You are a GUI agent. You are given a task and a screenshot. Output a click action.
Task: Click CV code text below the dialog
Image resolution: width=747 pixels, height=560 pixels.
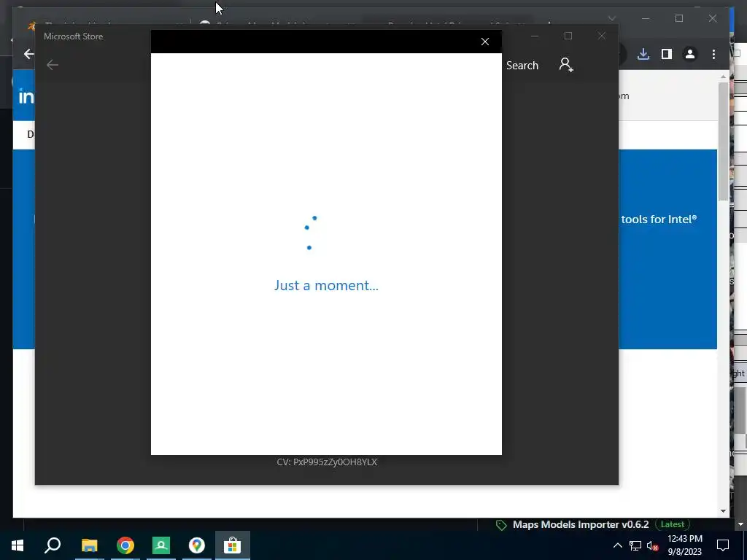327,462
